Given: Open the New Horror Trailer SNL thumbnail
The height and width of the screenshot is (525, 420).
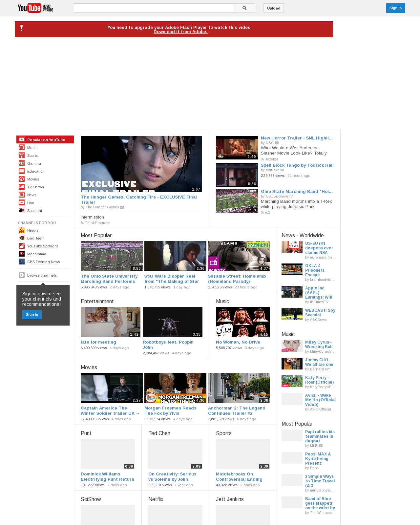Looking at the screenshot, I should 237,148.
